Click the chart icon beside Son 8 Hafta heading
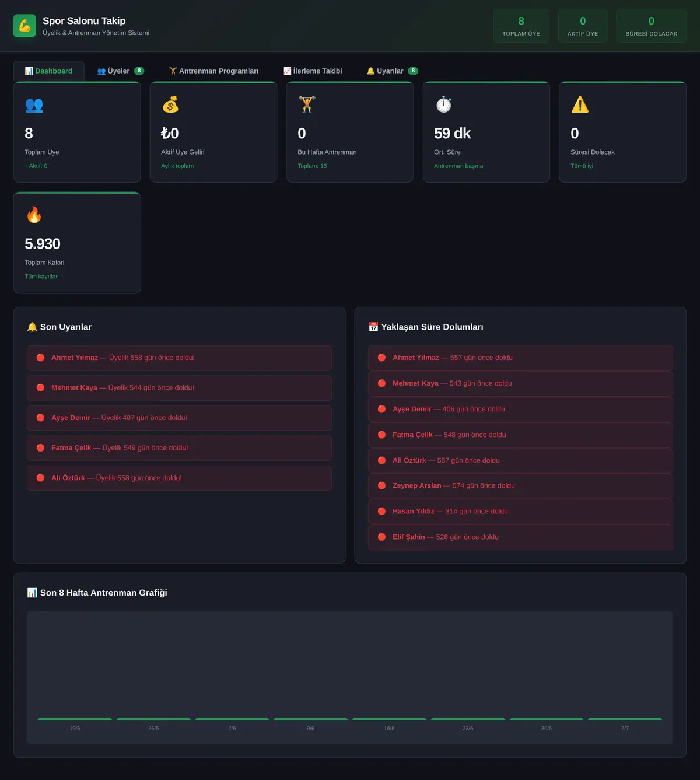Screen dimensions: 700x780 pos(32,593)
